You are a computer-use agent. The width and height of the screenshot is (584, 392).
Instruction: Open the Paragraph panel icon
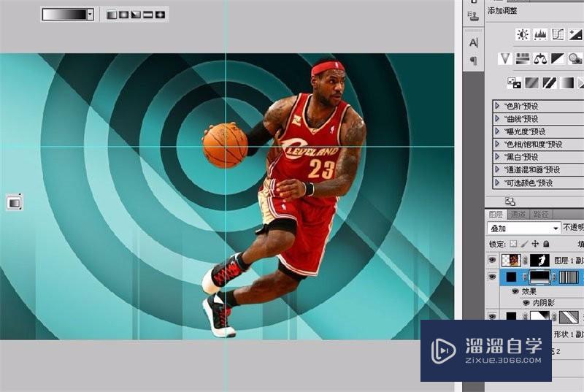point(473,61)
